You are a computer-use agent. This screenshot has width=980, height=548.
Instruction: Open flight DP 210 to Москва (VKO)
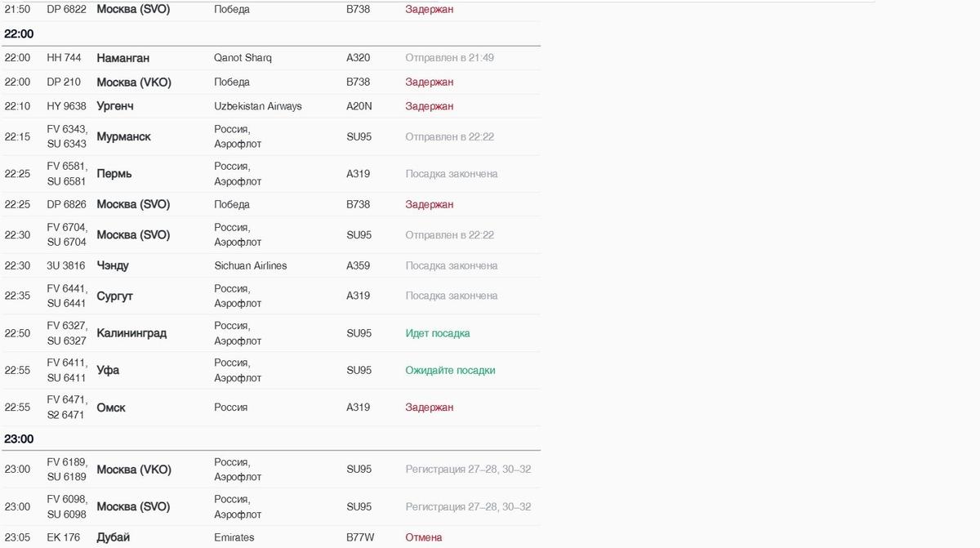click(x=133, y=82)
